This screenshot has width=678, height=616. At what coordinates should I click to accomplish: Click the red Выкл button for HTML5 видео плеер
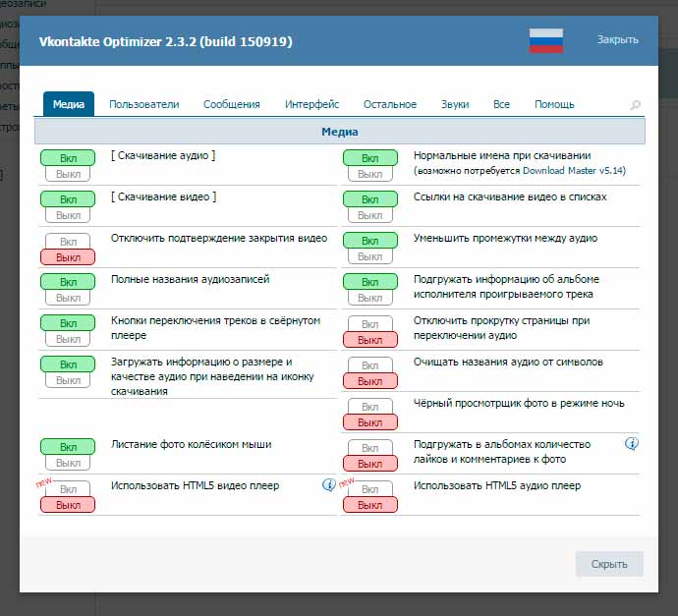68,505
